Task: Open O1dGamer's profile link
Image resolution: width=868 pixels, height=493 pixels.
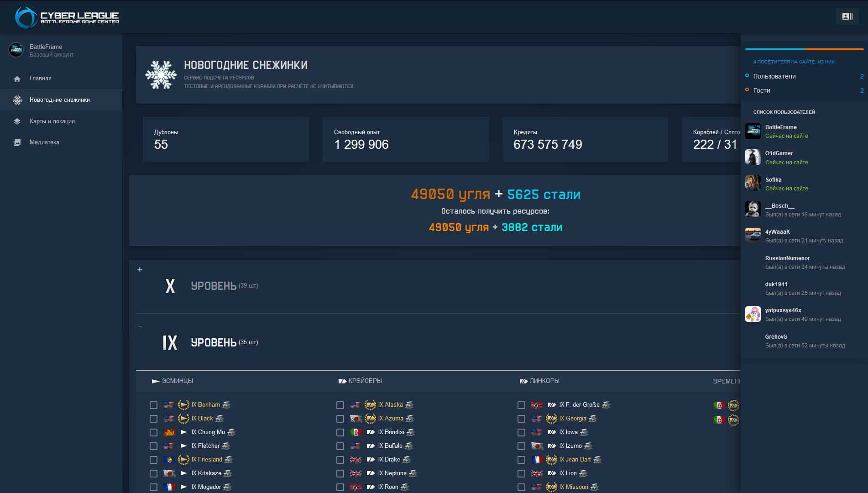Action: point(779,153)
